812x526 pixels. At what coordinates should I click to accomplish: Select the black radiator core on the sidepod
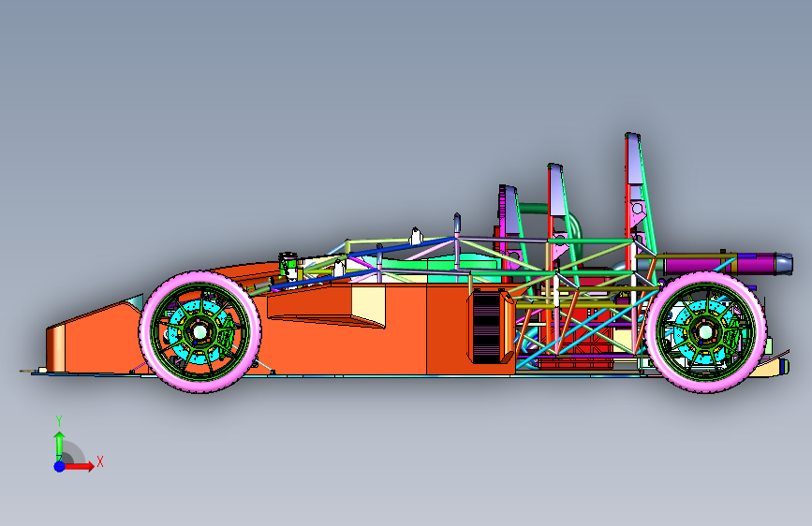coord(486,328)
